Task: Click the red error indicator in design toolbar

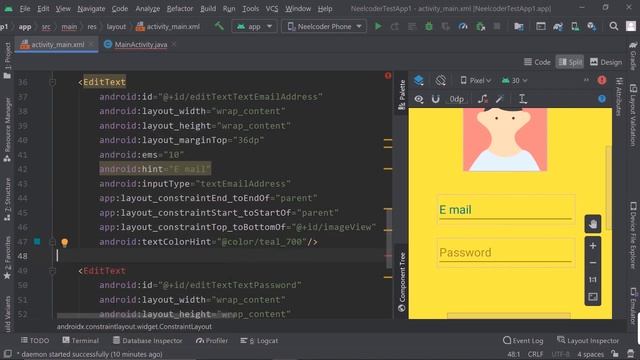Action: [602, 80]
